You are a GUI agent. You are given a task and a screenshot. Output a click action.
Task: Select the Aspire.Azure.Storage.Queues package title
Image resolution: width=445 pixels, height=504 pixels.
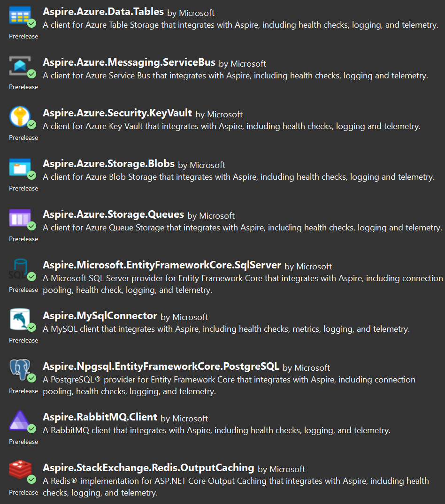point(113,214)
